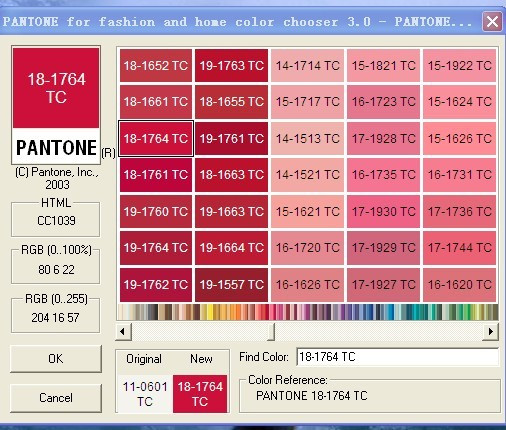Close the PANTONE color chooser window
The width and height of the screenshot is (506, 430).
[x=492, y=22]
